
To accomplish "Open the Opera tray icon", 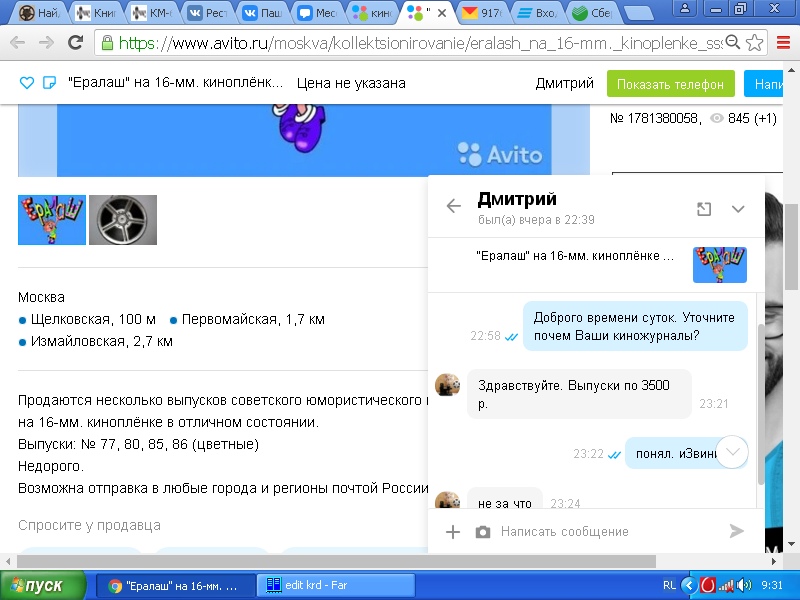I will click(708, 585).
